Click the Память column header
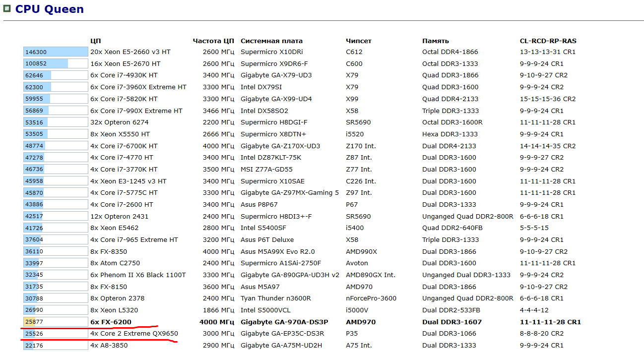Image resolution: width=644 pixels, height=352 pixels. 436,41
